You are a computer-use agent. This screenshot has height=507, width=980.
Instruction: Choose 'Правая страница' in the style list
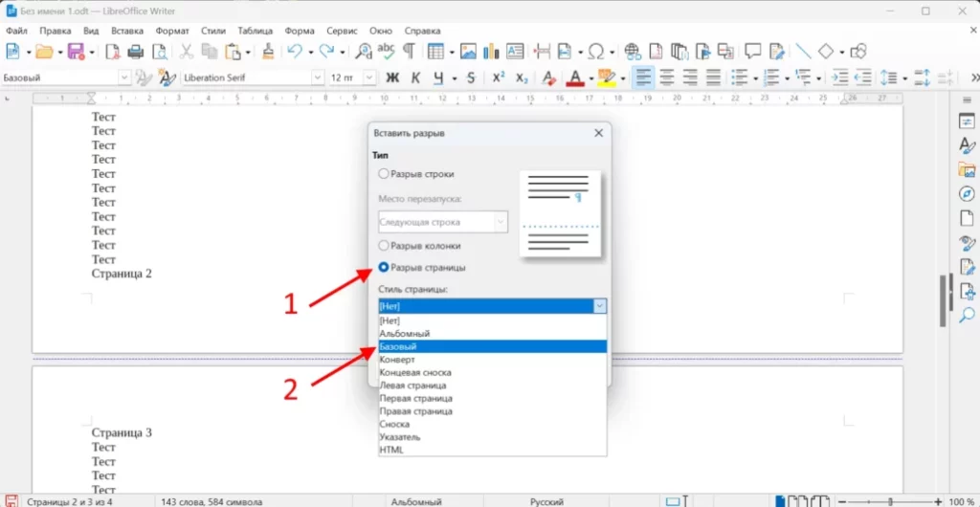(493, 411)
